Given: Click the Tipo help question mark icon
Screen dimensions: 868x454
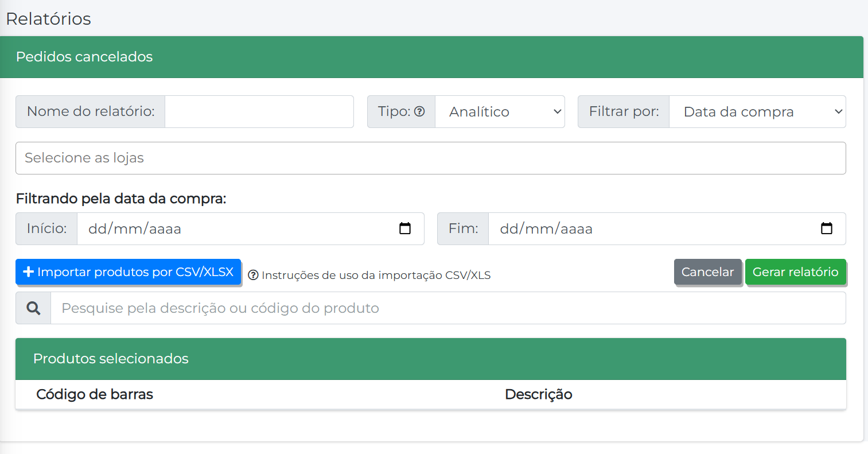Looking at the screenshot, I should point(419,111).
